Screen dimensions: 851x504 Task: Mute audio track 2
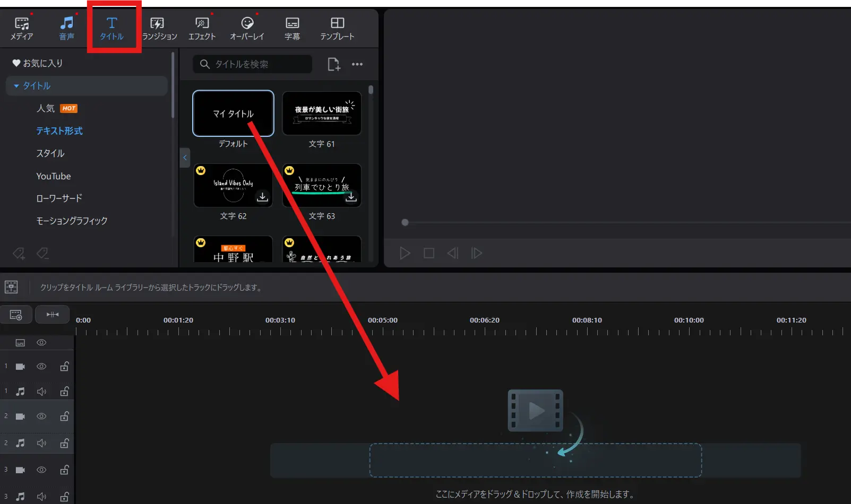41,443
